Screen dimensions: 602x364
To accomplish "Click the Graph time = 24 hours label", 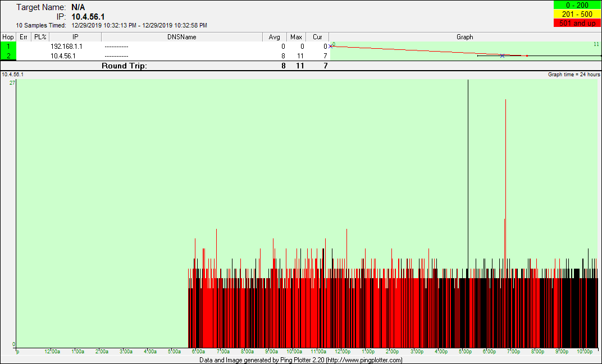I will (574, 75).
